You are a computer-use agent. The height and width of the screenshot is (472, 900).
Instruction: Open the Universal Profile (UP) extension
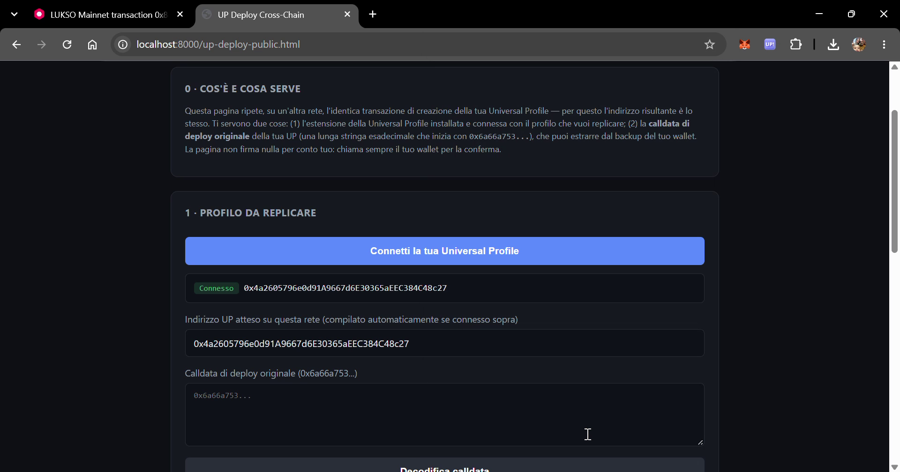pos(770,44)
